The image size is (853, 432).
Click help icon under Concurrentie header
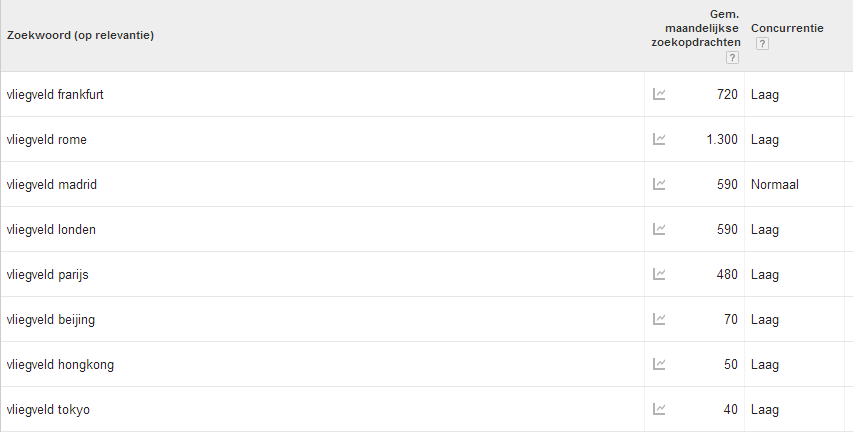pyautogui.click(x=762, y=44)
